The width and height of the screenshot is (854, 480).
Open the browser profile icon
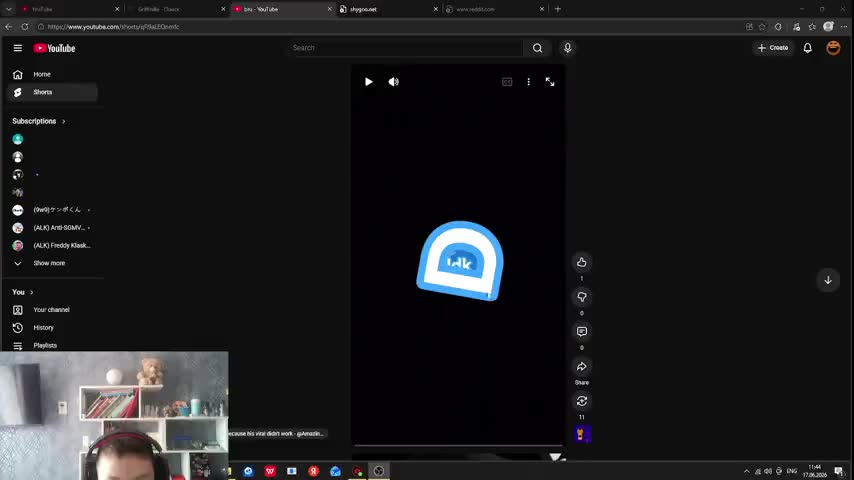coord(828,27)
